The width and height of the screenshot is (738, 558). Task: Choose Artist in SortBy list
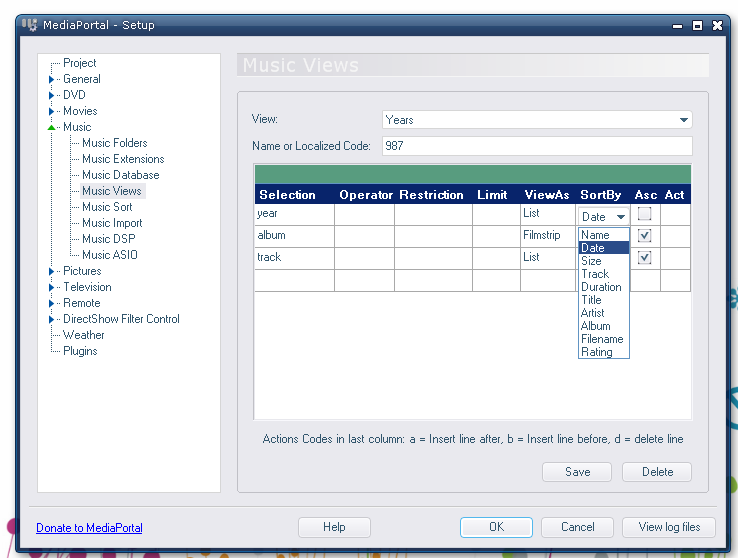tap(603, 313)
